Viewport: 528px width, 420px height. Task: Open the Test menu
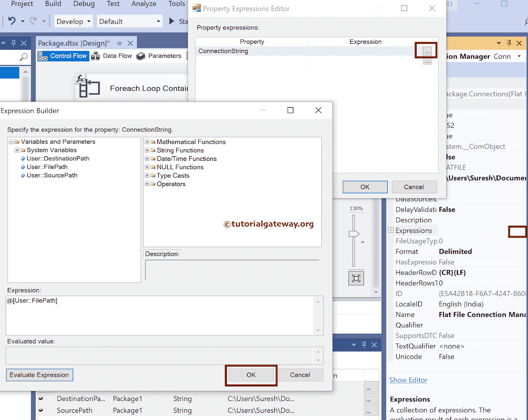(113, 4)
